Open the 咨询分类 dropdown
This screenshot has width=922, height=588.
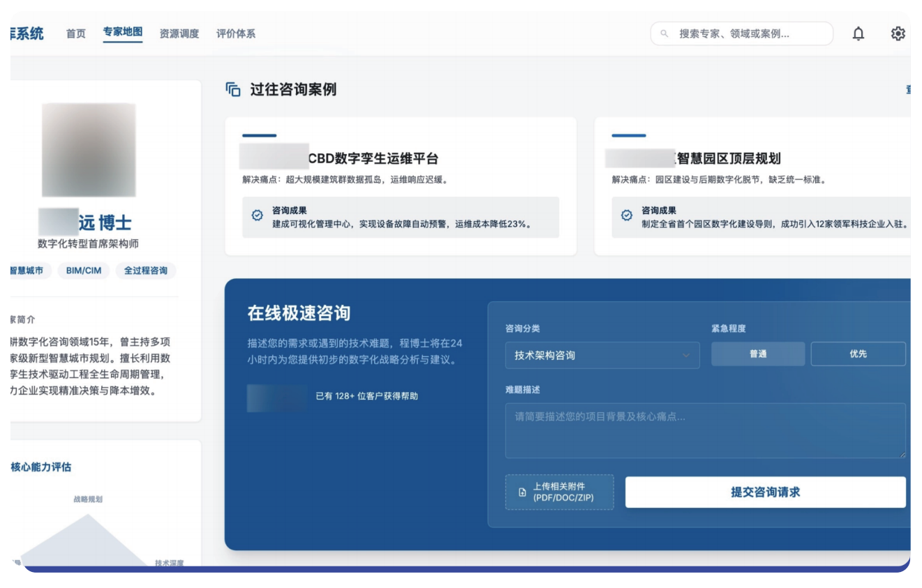602,355
